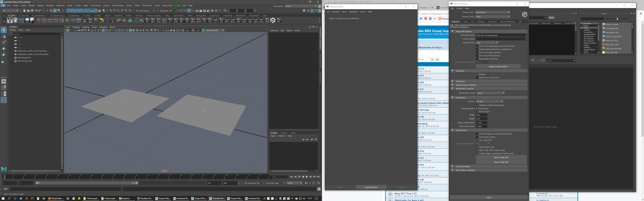Screen dimensions: 644x201
Task: Click Image format options button
Action: (498, 66)
